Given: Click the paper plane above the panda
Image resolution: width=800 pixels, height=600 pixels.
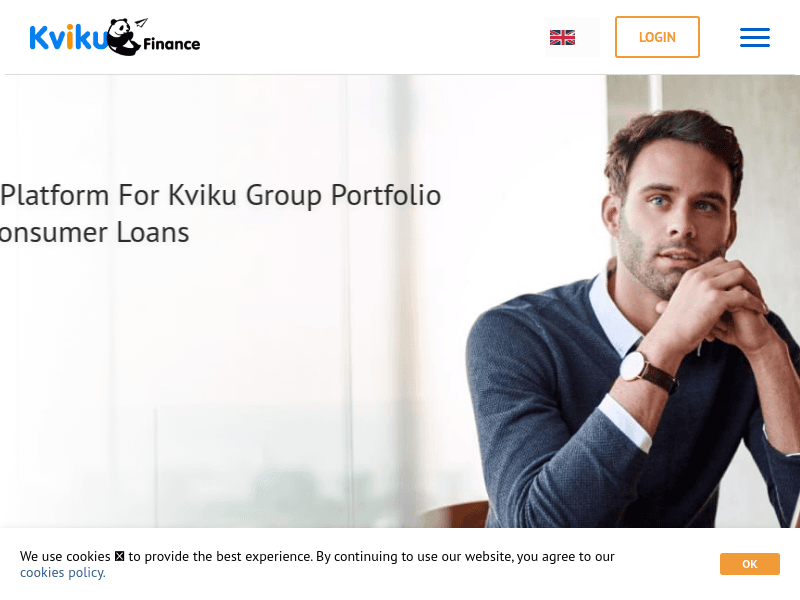Looking at the screenshot, I should 141,22.
